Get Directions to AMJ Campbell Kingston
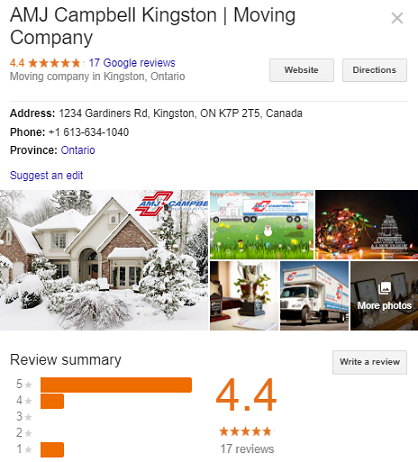Image resolution: width=418 pixels, height=462 pixels. point(374,70)
